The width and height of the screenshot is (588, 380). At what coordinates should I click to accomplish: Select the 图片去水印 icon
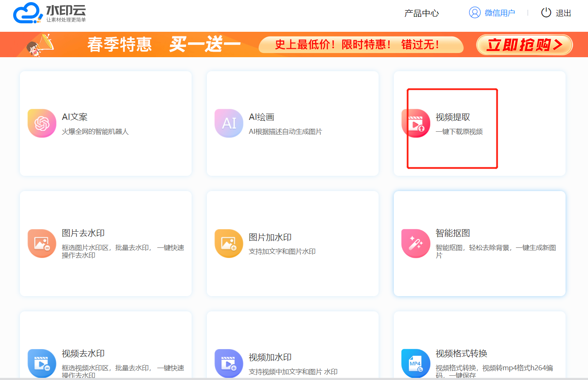[42, 244]
